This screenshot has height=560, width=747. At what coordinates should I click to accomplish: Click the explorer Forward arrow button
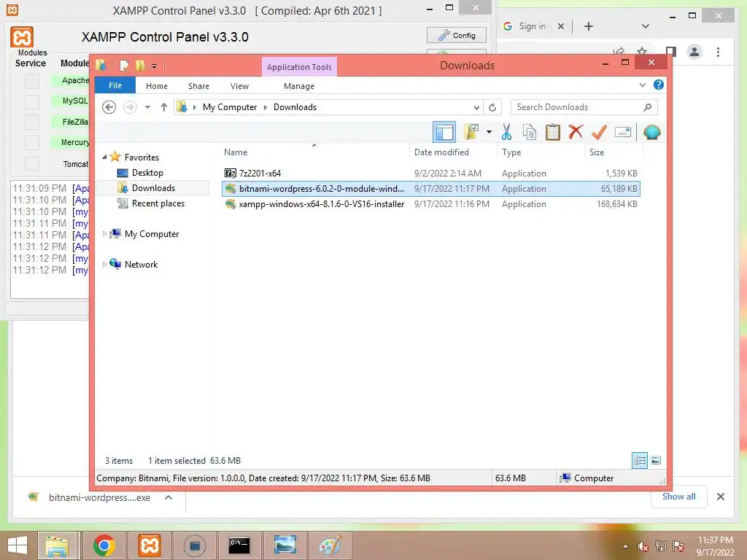tap(130, 107)
